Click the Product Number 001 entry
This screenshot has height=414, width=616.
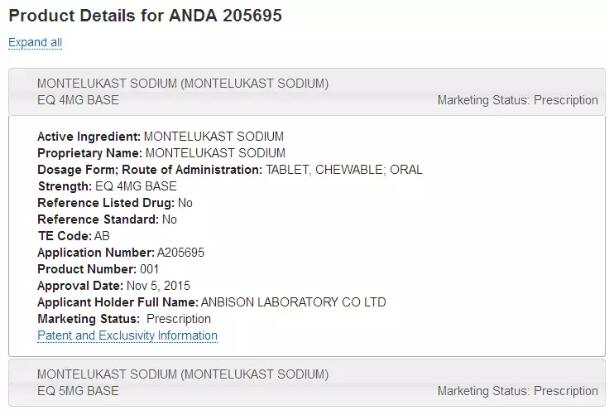click(x=98, y=269)
